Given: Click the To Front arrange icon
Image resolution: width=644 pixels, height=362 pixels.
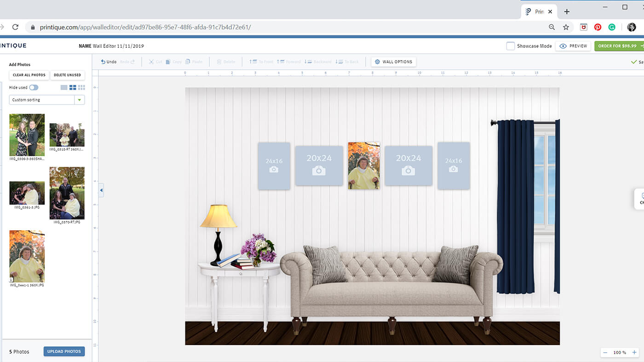Looking at the screenshot, I should pos(253,62).
